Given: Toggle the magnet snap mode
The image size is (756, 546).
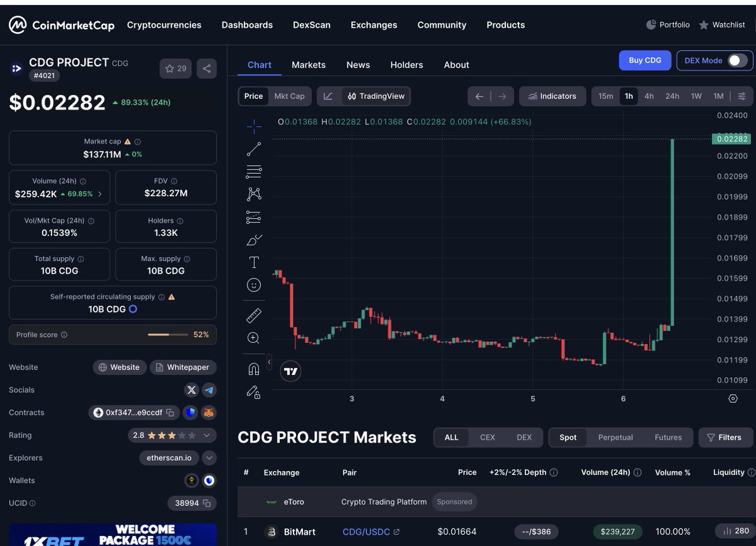Looking at the screenshot, I should [254, 369].
